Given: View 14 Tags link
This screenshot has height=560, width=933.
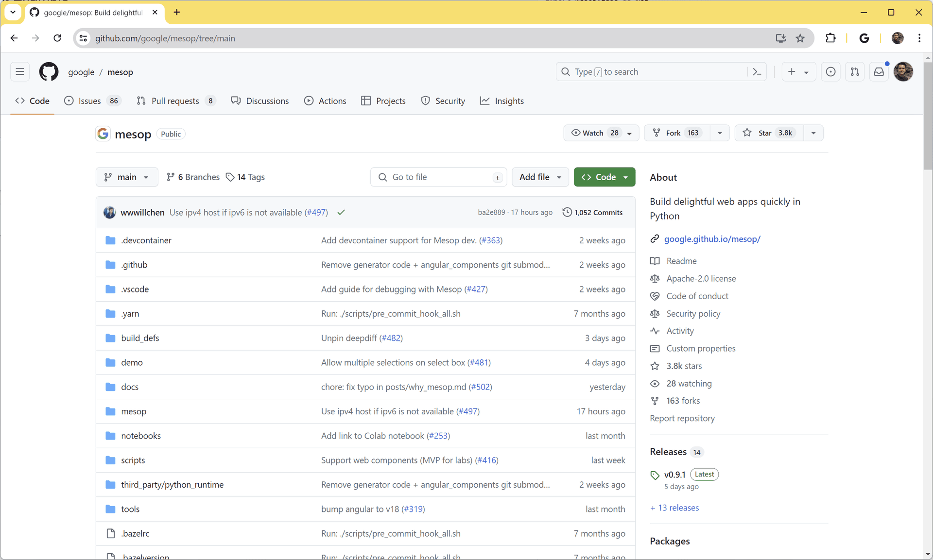Looking at the screenshot, I should pyautogui.click(x=245, y=177).
